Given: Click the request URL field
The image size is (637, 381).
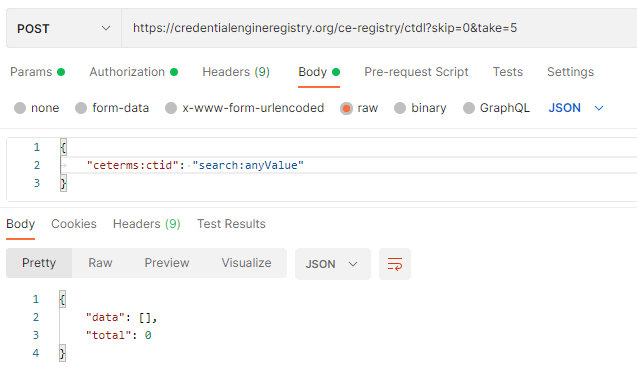Looking at the screenshot, I should pos(379,28).
